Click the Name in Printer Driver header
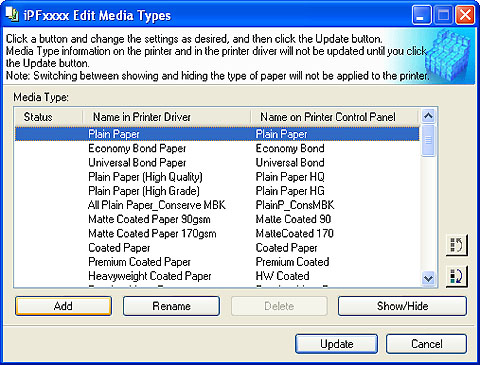480x365 pixels. [x=166, y=117]
